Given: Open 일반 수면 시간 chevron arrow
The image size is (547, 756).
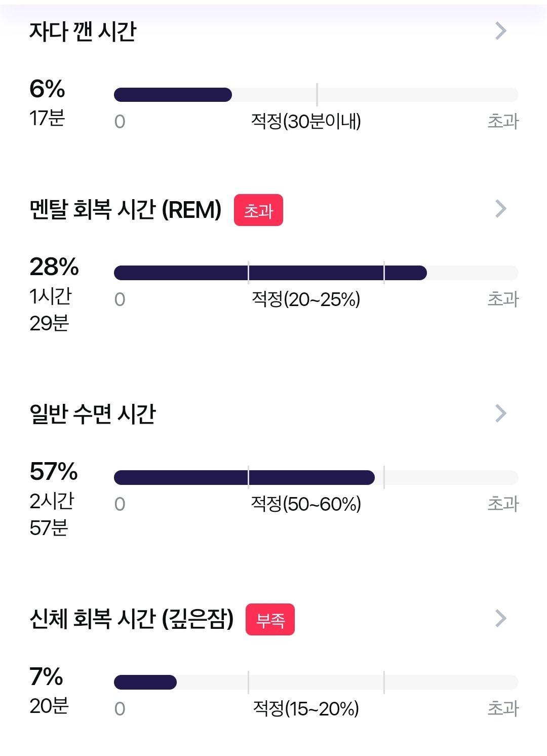Looking at the screenshot, I should point(500,413).
